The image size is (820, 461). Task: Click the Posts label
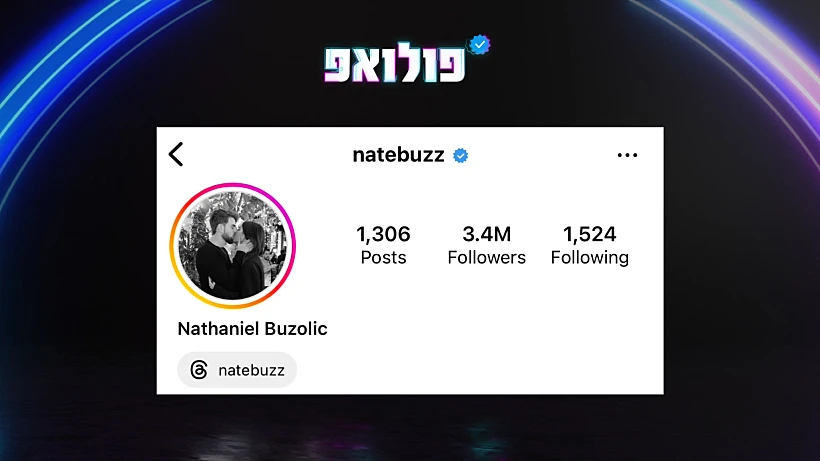(383, 258)
